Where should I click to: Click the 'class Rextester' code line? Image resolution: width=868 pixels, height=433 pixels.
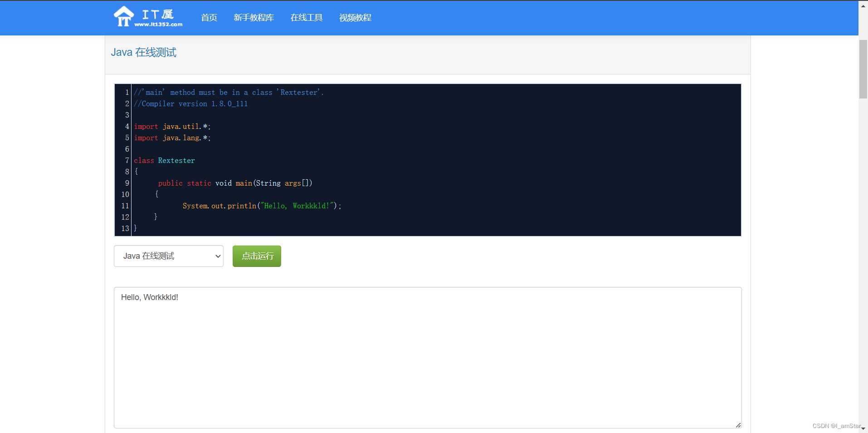point(164,160)
